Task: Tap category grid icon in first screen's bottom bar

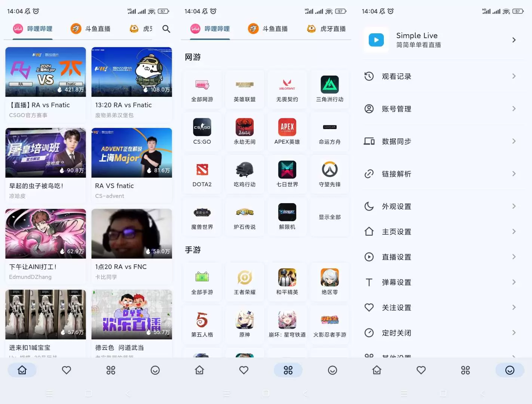Action: pyautogui.click(x=111, y=370)
